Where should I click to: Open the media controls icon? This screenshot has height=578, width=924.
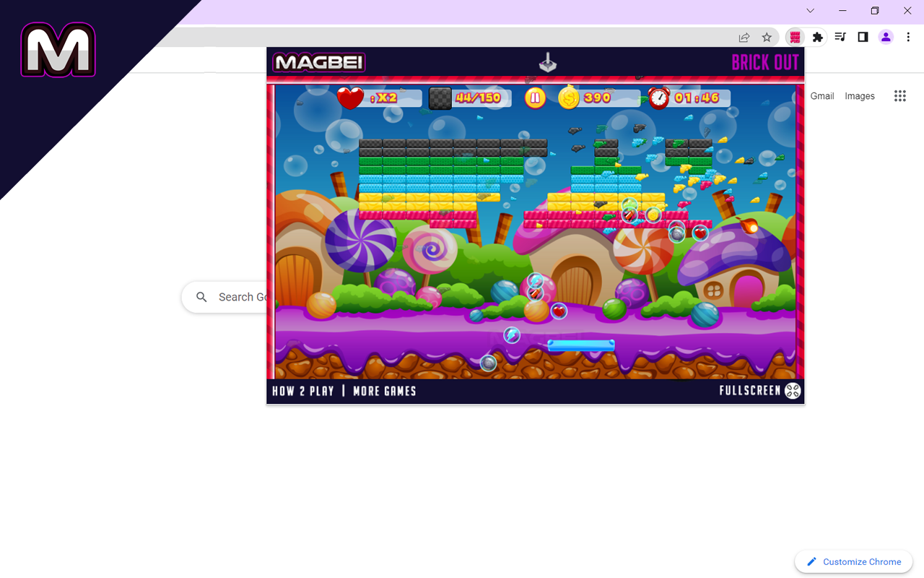click(840, 38)
